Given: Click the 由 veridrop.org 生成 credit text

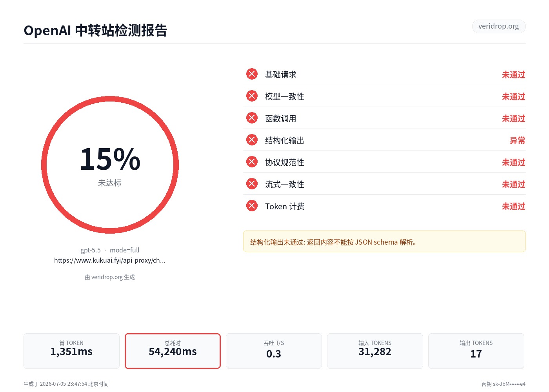Looking at the screenshot, I should pos(110,277).
